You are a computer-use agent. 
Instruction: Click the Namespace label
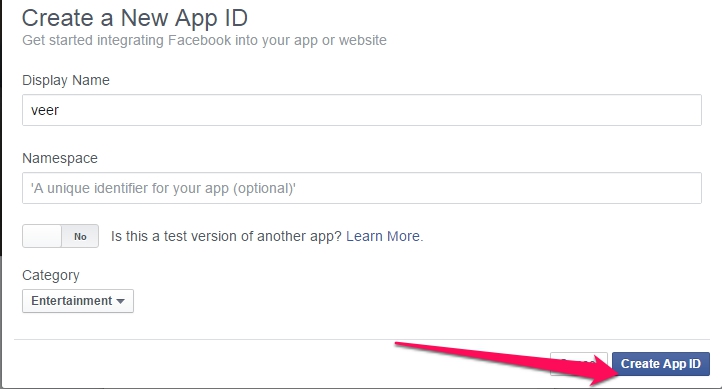[x=60, y=158]
